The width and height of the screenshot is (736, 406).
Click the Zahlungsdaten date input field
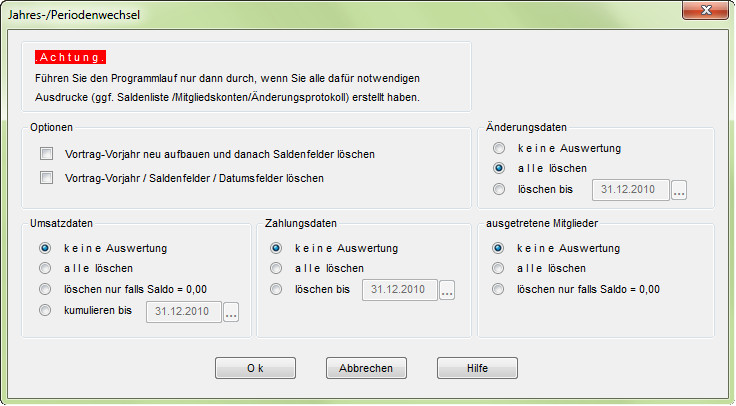click(x=398, y=291)
